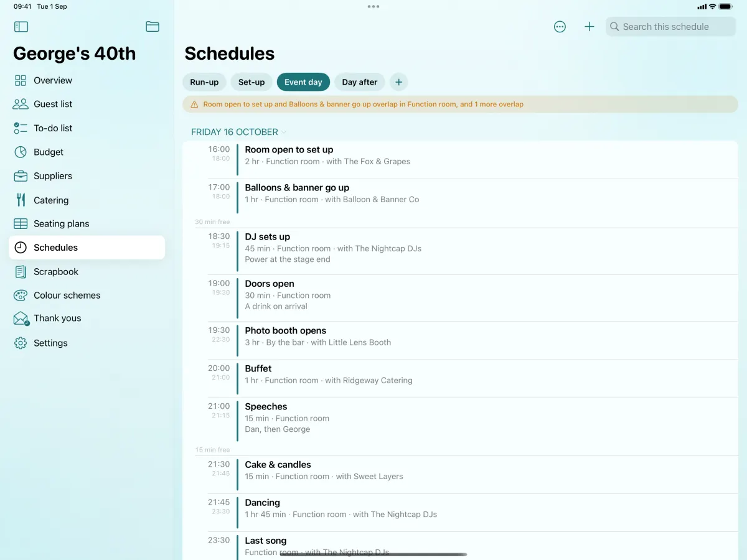Go to the Catering section
This screenshot has height=560, width=747.
tap(87, 200)
